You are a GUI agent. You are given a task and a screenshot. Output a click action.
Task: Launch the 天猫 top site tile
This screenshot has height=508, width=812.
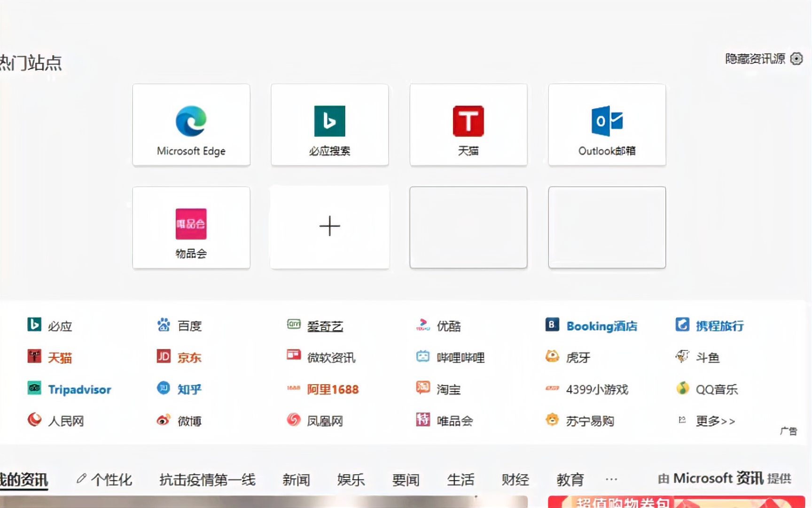coord(468,125)
